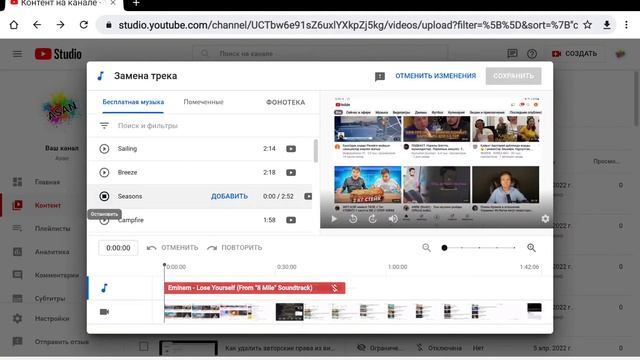Tick the checkbox of the bottom video row

pos(144,347)
